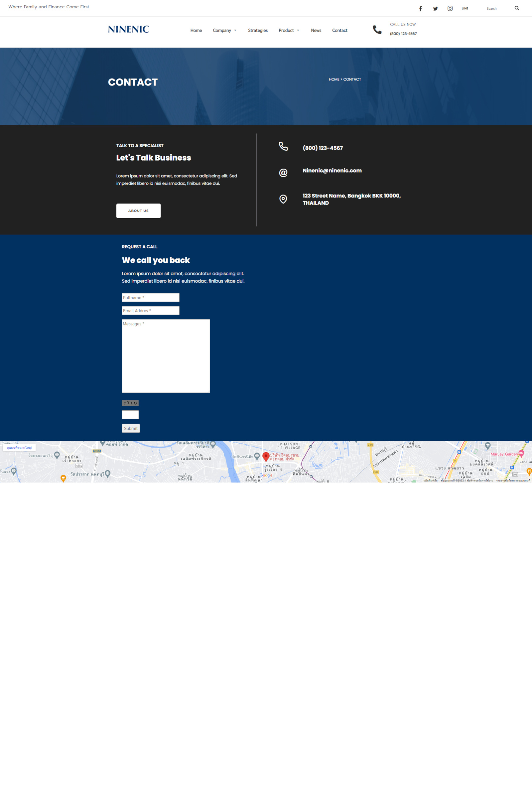Open the Company menu
532x798 pixels.
pos(222,31)
